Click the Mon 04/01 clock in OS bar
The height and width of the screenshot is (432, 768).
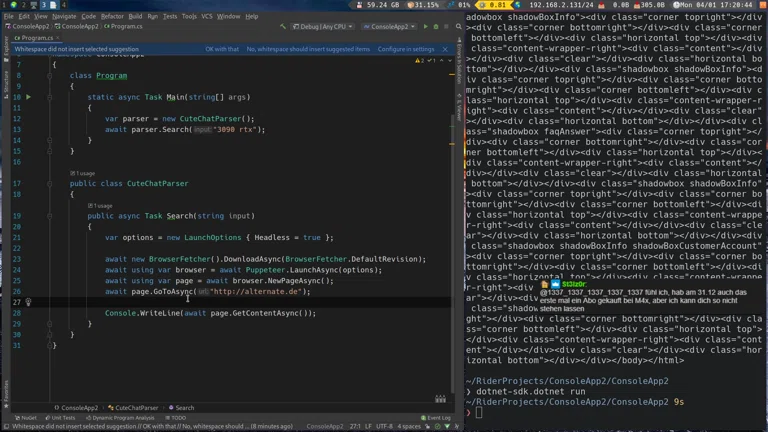(713, 5)
